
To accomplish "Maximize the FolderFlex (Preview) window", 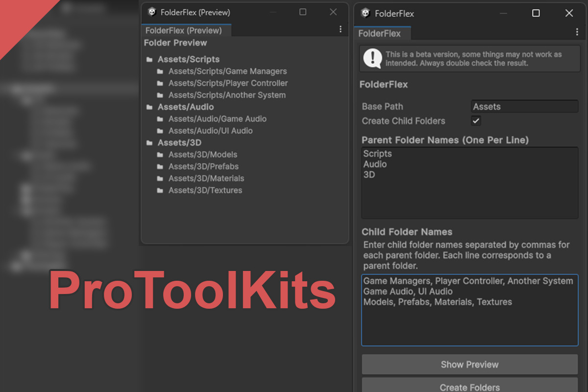I will 303,12.
